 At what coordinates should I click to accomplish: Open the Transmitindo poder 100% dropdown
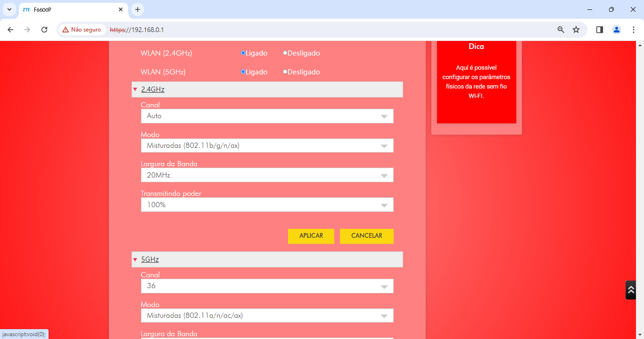click(267, 205)
